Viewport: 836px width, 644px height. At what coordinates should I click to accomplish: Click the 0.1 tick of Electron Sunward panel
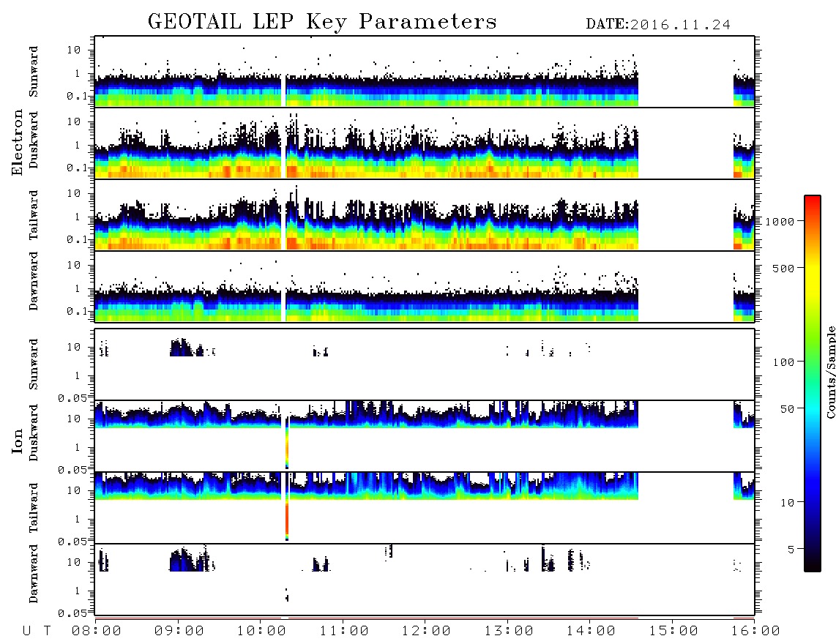78,96
